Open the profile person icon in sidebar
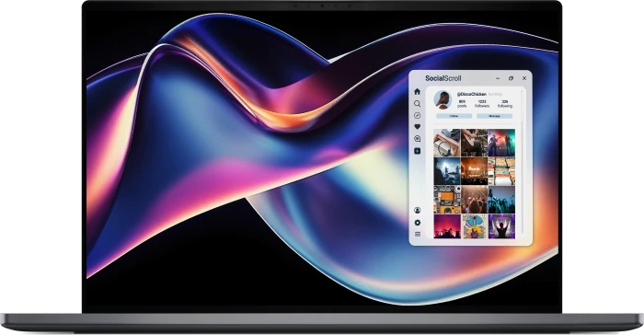This screenshot has width=644, height=335. click(x=418, y=210)
